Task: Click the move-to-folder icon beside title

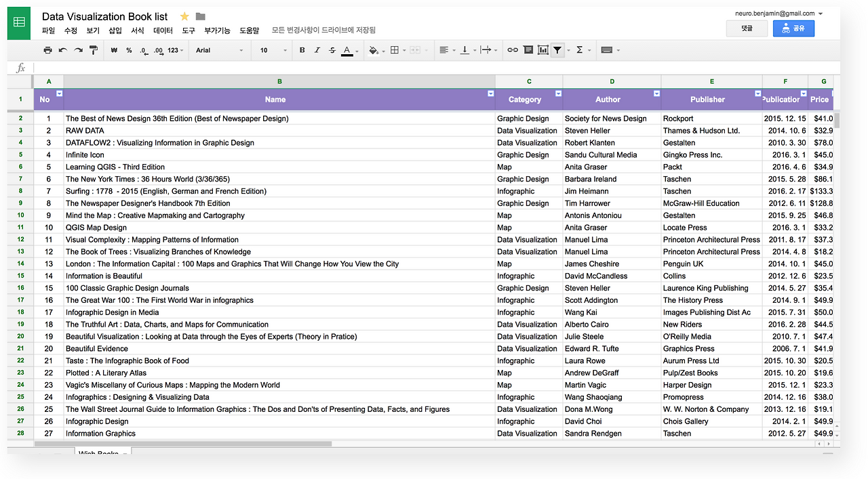Action: 201,16
